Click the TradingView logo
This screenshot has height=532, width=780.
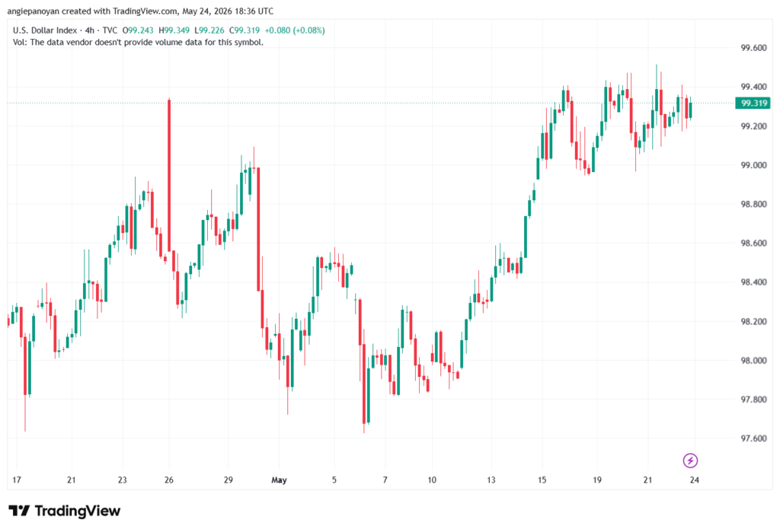tap(65, 511)
